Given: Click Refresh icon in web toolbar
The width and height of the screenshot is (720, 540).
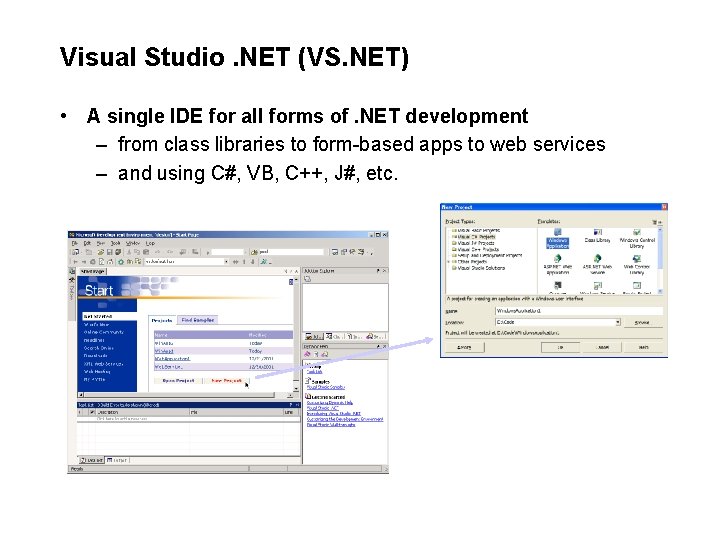Looking at the screenshot, I should [x=101, y=261].
